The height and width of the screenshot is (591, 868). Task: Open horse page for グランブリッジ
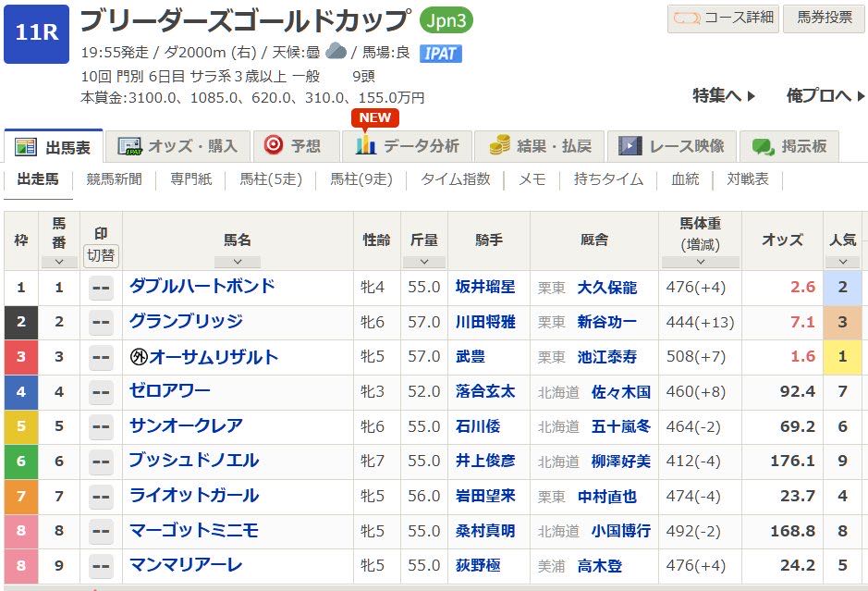(186, 321)
